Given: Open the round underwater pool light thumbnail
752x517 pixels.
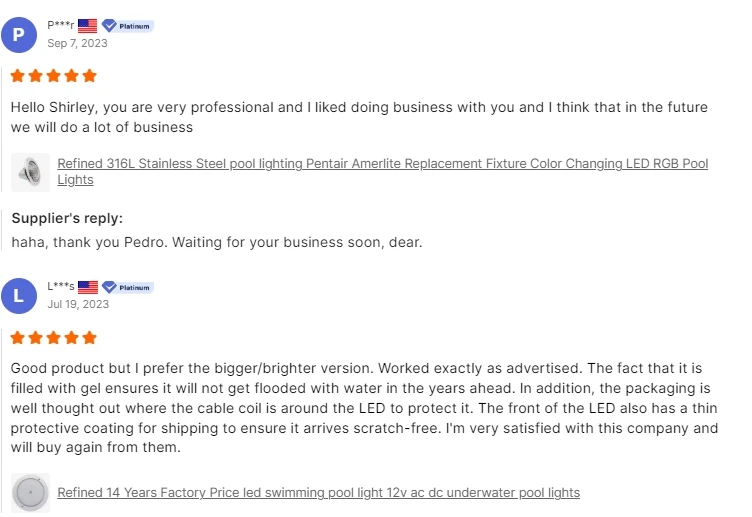Looking at the screenshot, I should point(31,493).
